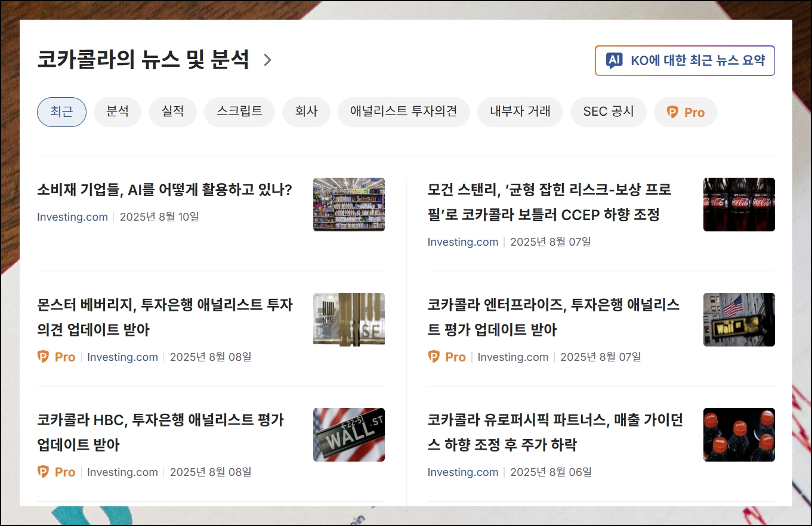
Task: Click Investing.com source under 코카콜라 HBC article
Action: (122, 472)
